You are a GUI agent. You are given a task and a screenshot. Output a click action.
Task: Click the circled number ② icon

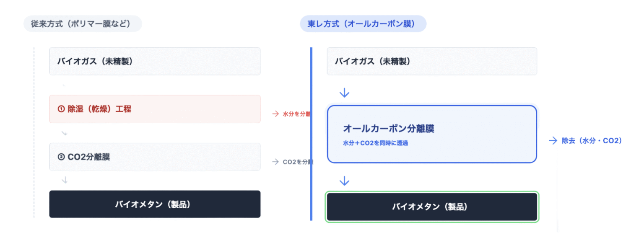(61, 157)
